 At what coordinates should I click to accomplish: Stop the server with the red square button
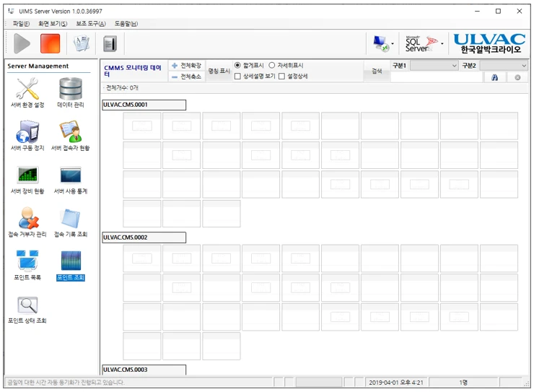pyautogui.click(x=50, y=43)
